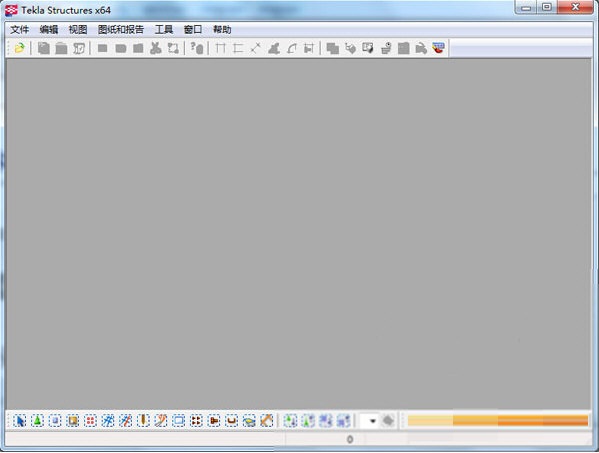This screenshot has height=453, width=599.
Task: Toggle Select welds switch with brown bar
Action: click(x=143, y=421)
